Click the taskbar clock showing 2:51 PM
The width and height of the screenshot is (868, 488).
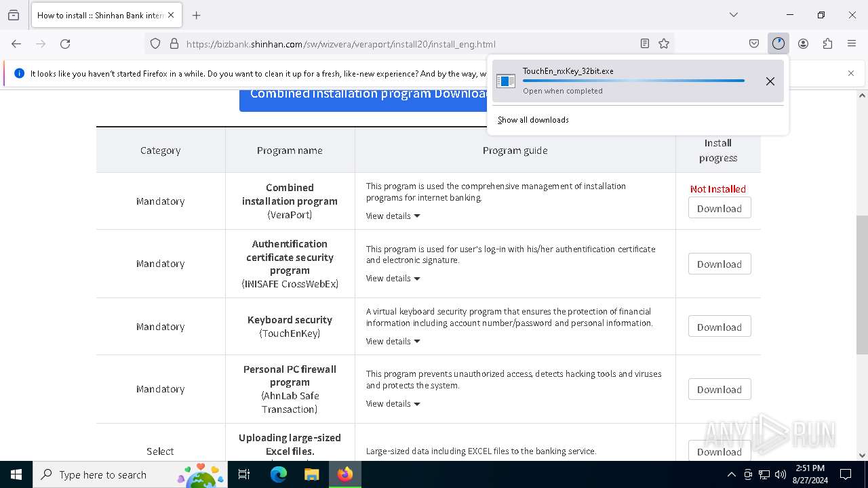coord(810,474)
